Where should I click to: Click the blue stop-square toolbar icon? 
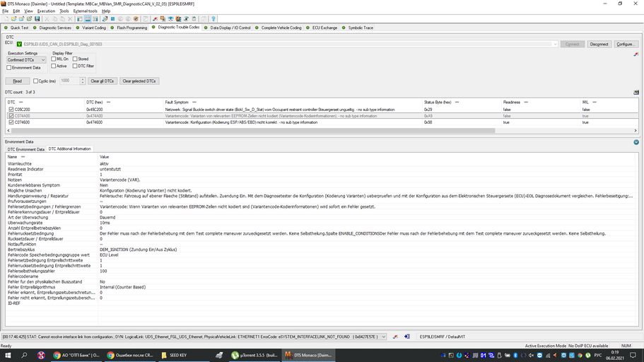click(112, 19)
